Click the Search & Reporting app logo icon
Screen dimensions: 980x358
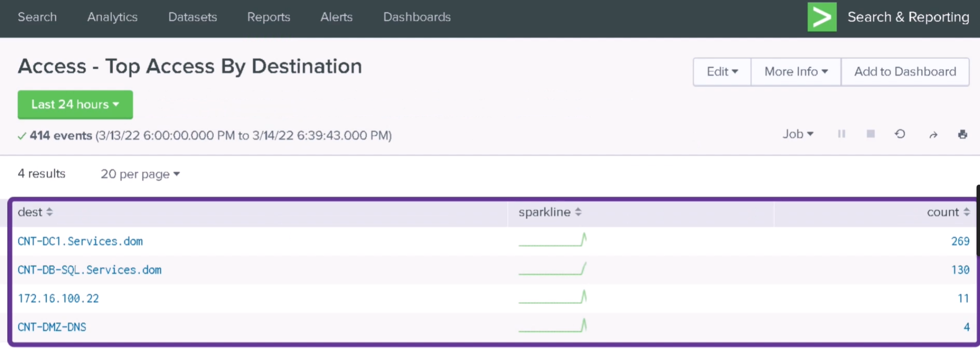(x=821, y=17)
